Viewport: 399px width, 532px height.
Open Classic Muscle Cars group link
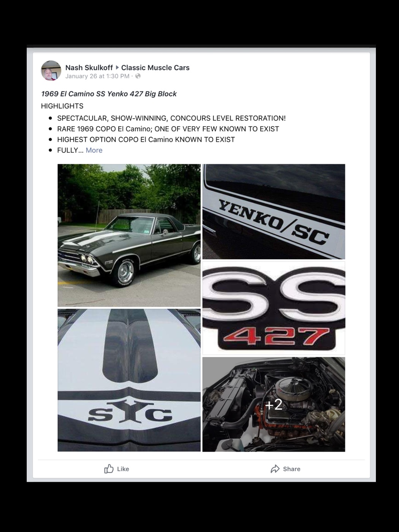(x=155, y=68)
